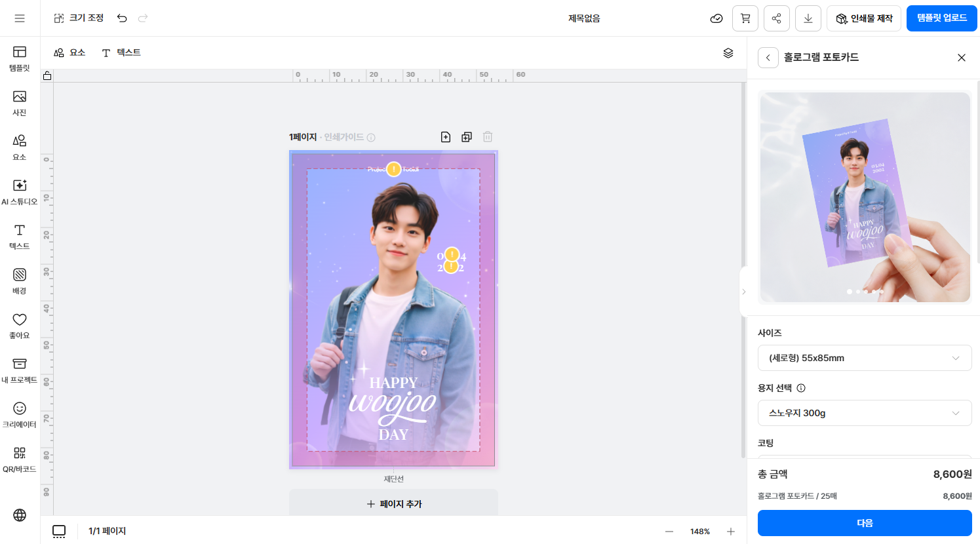This screenshot has width=980, height=544.
Task: Delete the page with trash icon
Action: [x=488, y=137]
